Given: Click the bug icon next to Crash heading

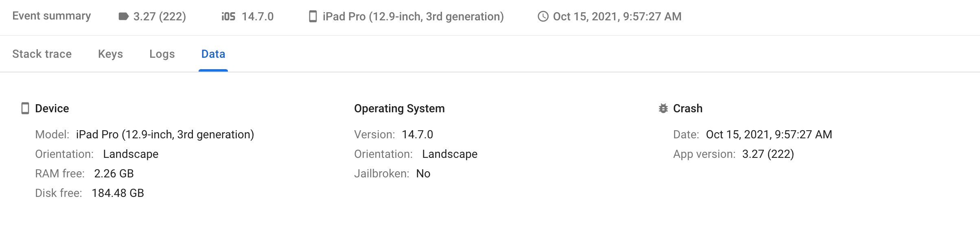Looking at the screenshot, I should (663, 108).
